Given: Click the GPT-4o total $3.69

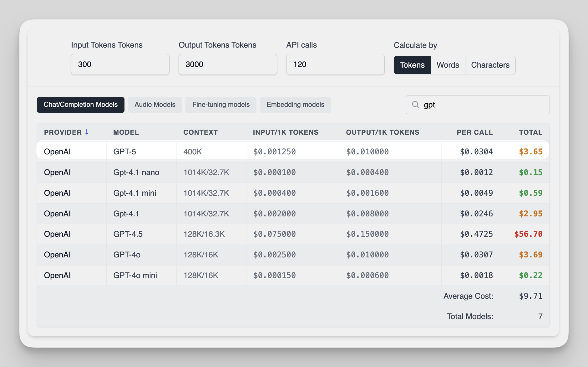Looking at the screenshot, I should [531, 255].
